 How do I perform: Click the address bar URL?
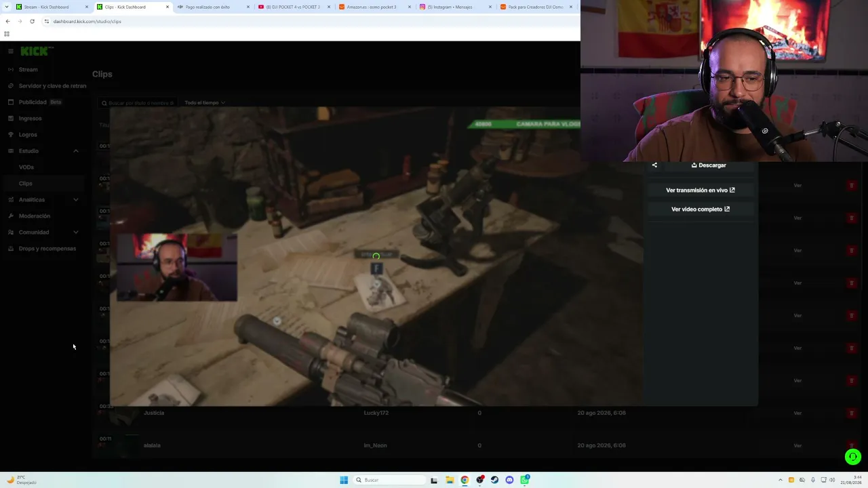point(87,22)
